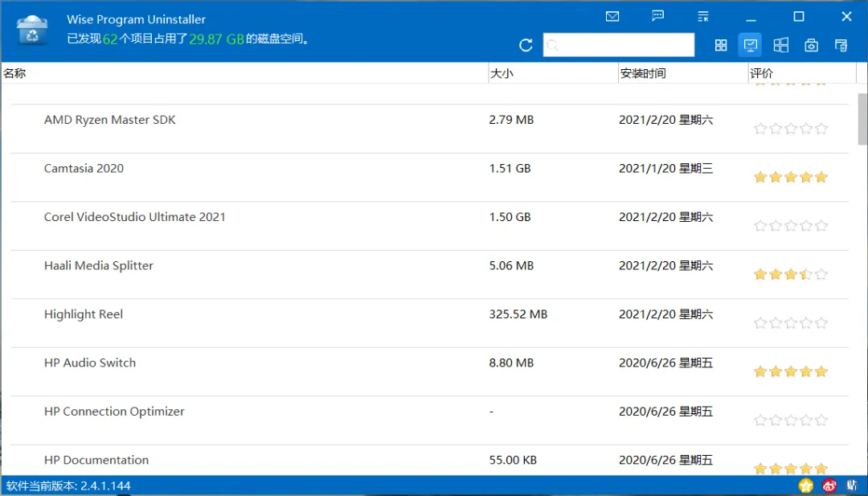
Task: Sort programs by 大小 column header
Action: pos(553,73)
